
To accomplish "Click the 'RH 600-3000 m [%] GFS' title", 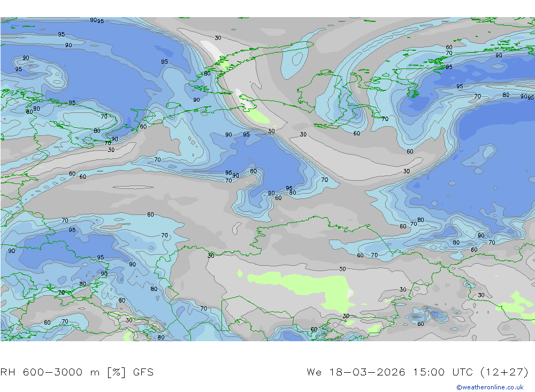I will tap(77, 372).
